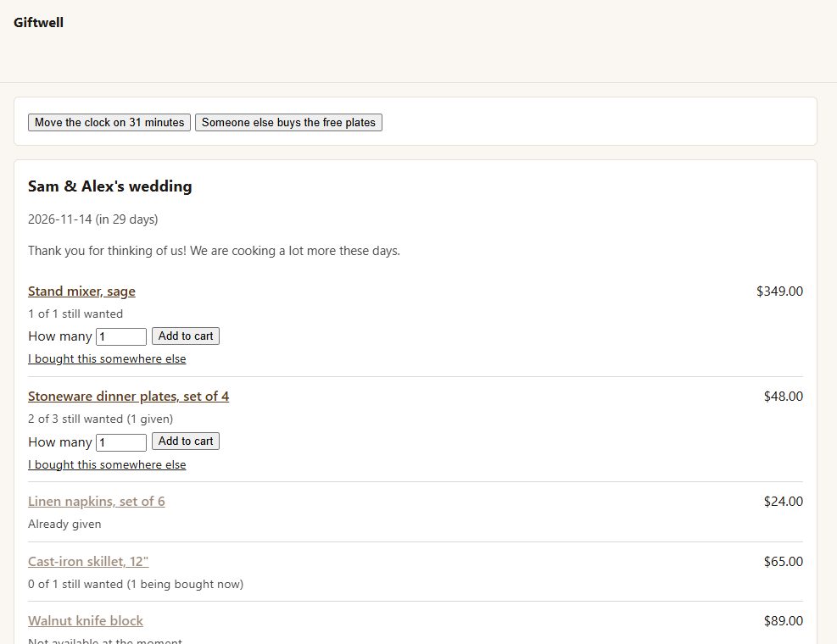Click "2 of 3 still wanted (1 given)"
This screenshot has height=644, width=837.
coord(100,419)
